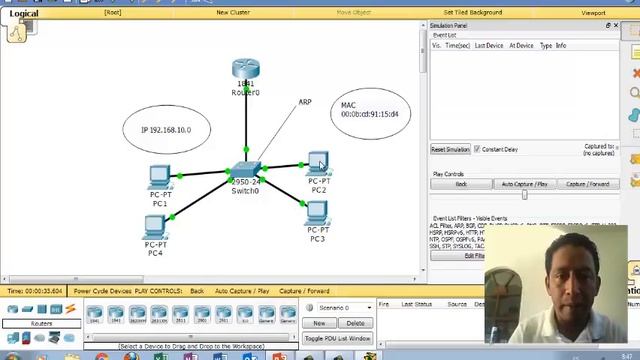
Task: Select the Wireless Devices category icon
Action: pyautogui.click(x=56, y=309)
